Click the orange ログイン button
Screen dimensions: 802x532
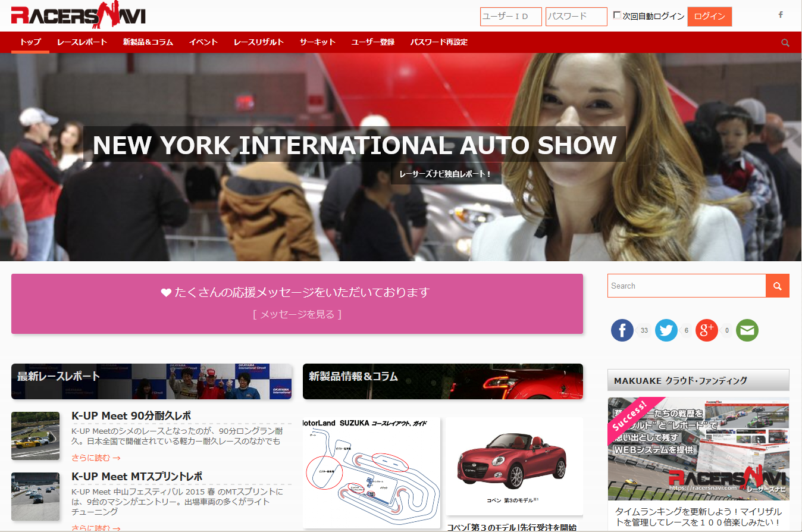point(709,17)
